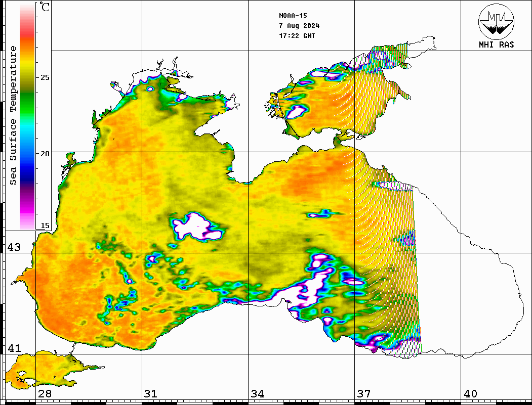Click longitude label 37
This screenshot has height=405, width=532.
coord(364,394)
